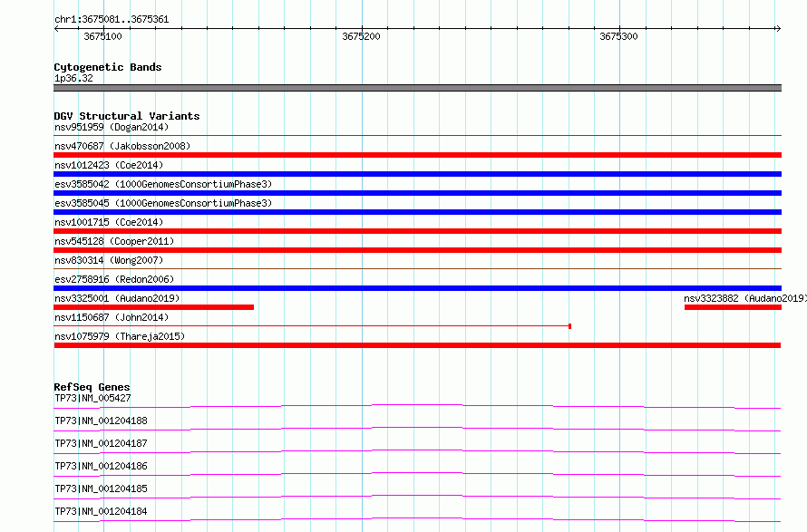Viewport: 807px width, 532px height.
Task: Click the nsv951959 (Dogan2014) variant label
Action: [x=112, y=127]
